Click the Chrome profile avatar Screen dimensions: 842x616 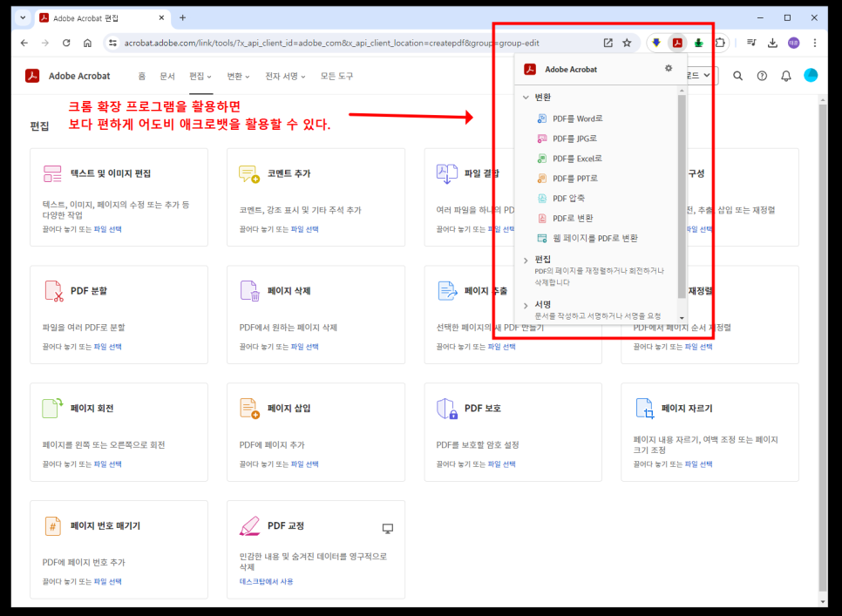(x=794, y=43)
